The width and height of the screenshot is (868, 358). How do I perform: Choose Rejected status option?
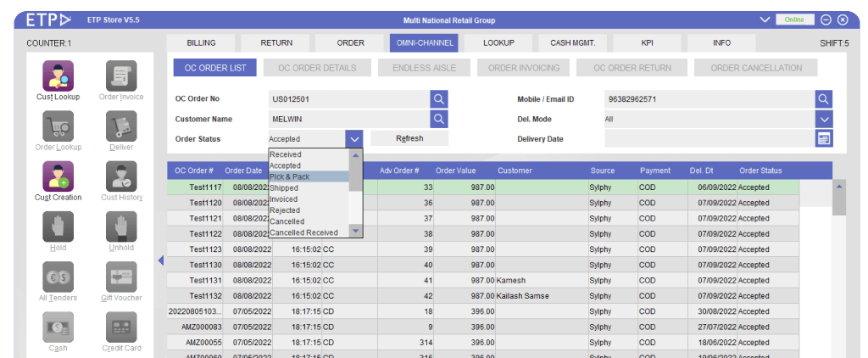coord(309,210)
